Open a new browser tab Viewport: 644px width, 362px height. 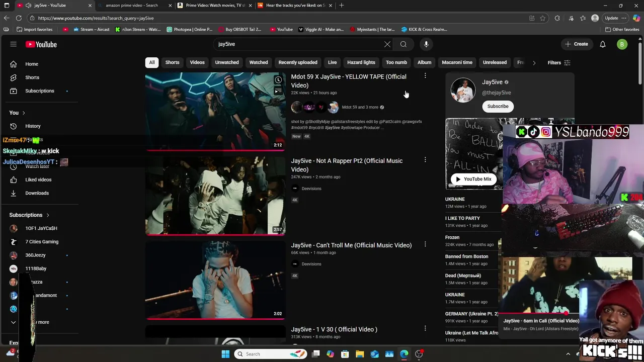342,5
